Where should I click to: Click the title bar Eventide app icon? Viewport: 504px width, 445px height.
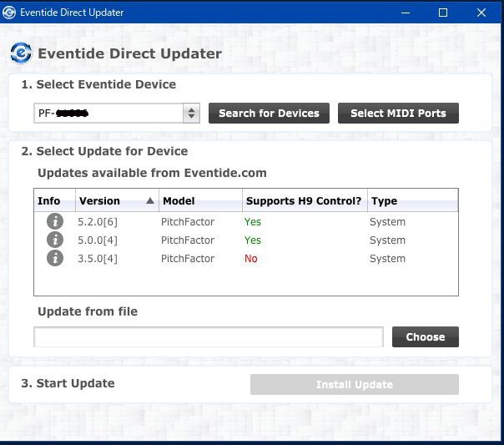(9, 13)
